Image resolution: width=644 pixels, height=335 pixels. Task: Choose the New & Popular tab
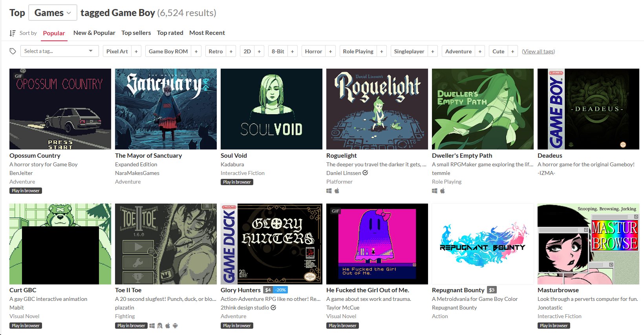(94, 33)
